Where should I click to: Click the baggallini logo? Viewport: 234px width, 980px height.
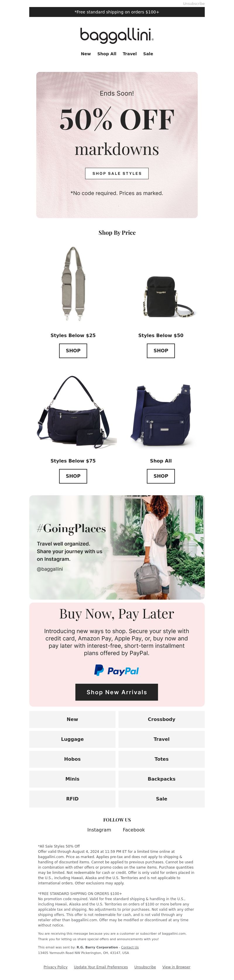point(117,35)
